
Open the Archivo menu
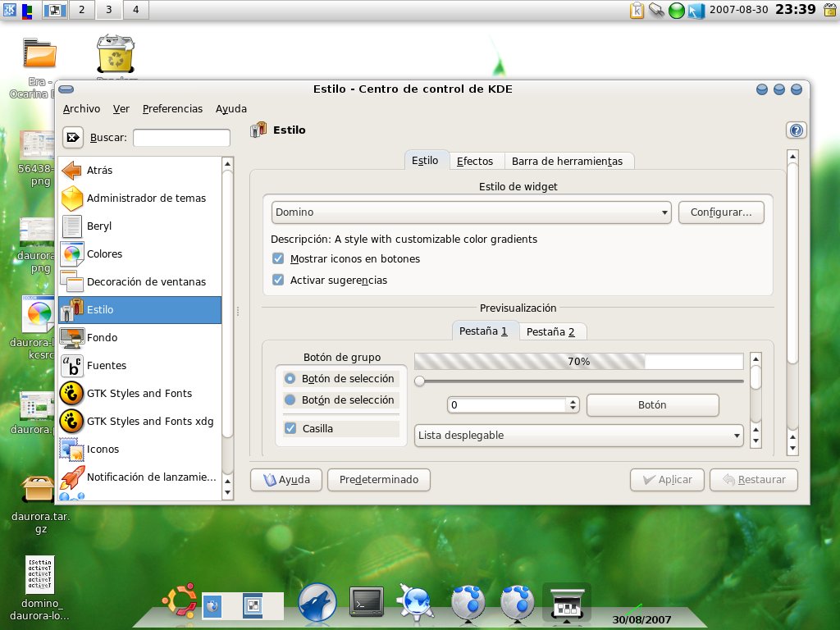(x=81, y=109)
